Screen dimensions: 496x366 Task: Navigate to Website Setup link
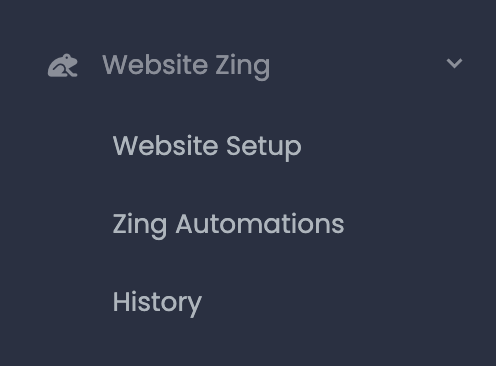tap(207, 147)
